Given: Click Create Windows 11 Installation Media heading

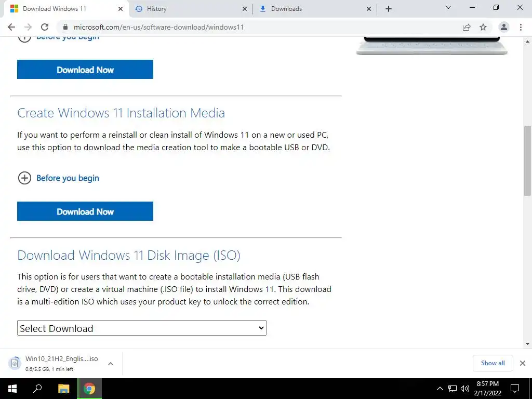Looking at the screenshot, I should 121,113.
